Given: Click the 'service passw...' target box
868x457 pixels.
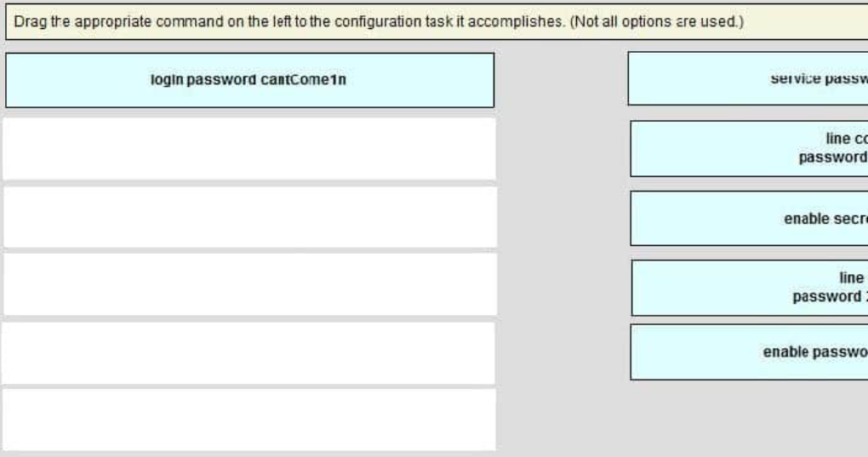Looking at the screenshot, I should [748, 78].
